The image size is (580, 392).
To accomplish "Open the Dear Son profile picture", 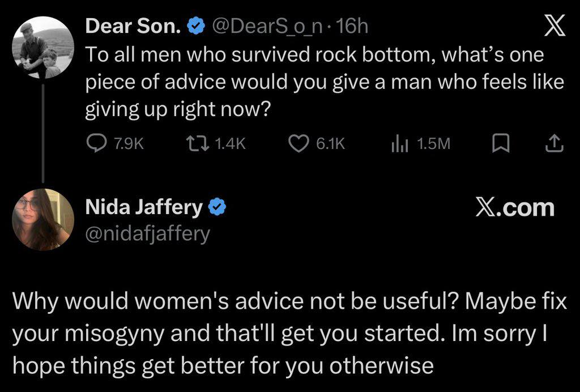I will (x=43, y=48).
